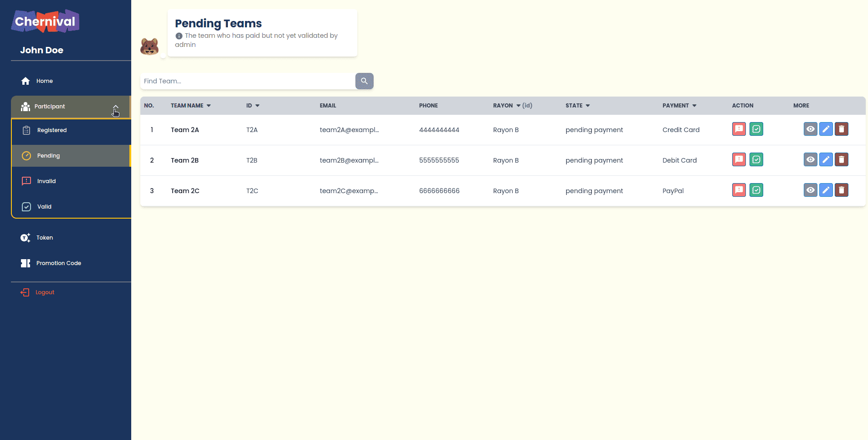868x440 pixels.
Task: Delete Team 2C with trash icon
Action: (x=841, y=190)
